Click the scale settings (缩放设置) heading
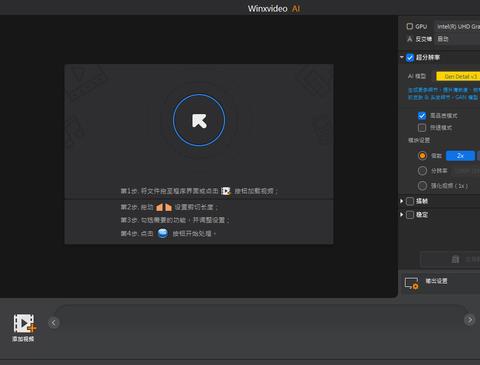This screenshot has height=365, width=480. pos(419,140)
